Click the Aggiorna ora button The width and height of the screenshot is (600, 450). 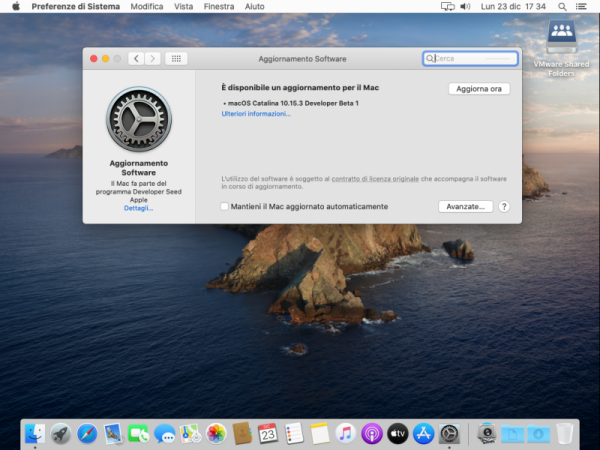(479, 89)
